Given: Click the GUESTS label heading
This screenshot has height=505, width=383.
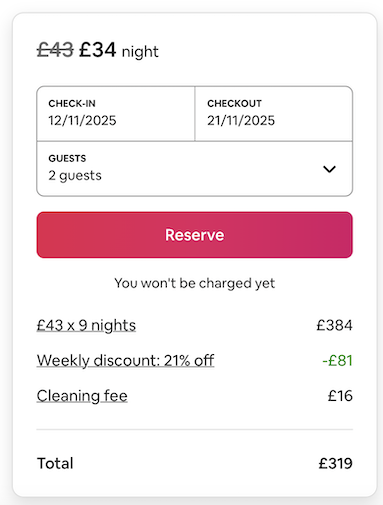Looking at the screenshot, I should (x=67, y=158).
